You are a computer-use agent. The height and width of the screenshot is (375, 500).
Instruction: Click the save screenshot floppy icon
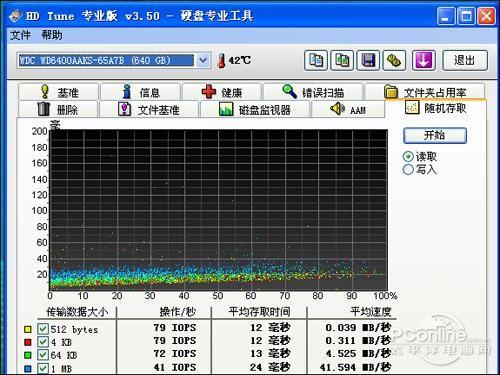(x=368, y=60)
